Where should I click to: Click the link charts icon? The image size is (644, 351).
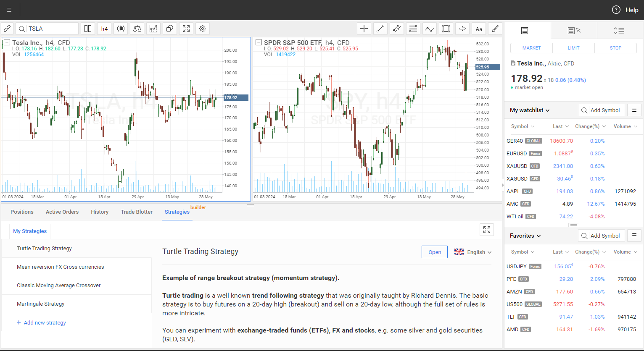(x=7, y=29)
